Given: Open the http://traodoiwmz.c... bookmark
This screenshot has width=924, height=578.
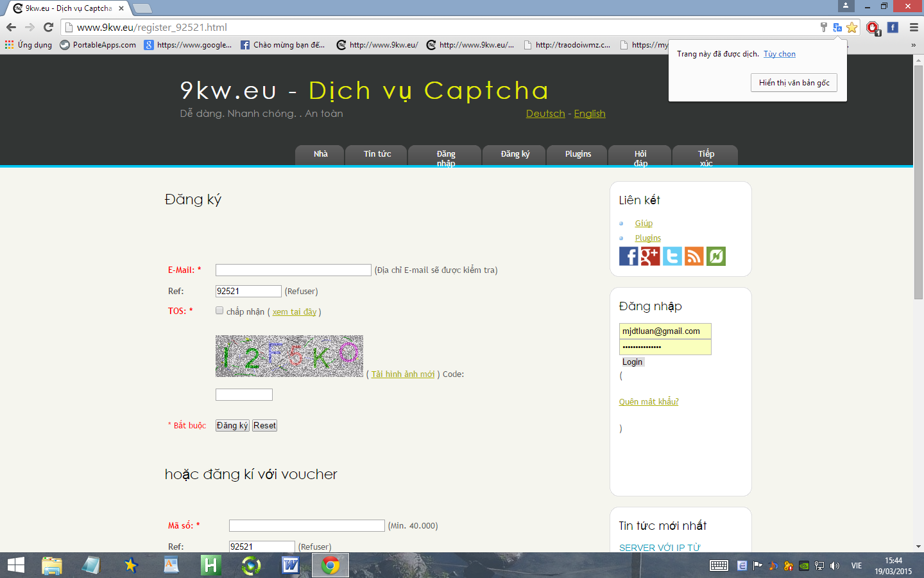Looking at the screenshot, I should 567,45.
